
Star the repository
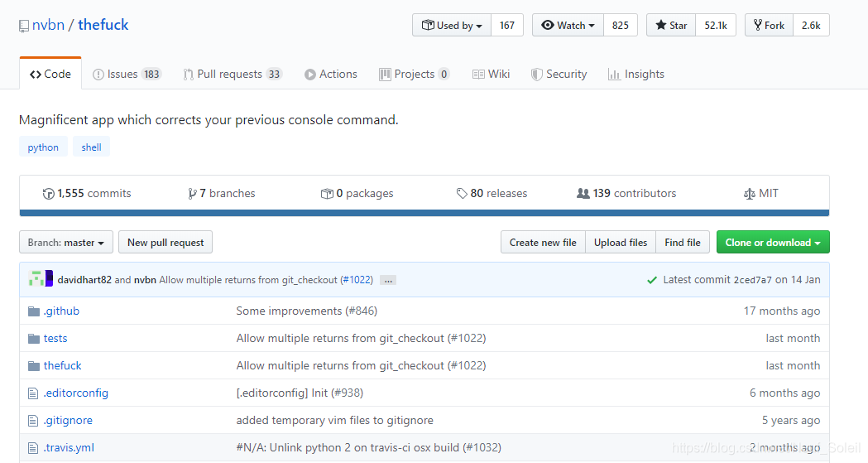[x=671, y=26]
